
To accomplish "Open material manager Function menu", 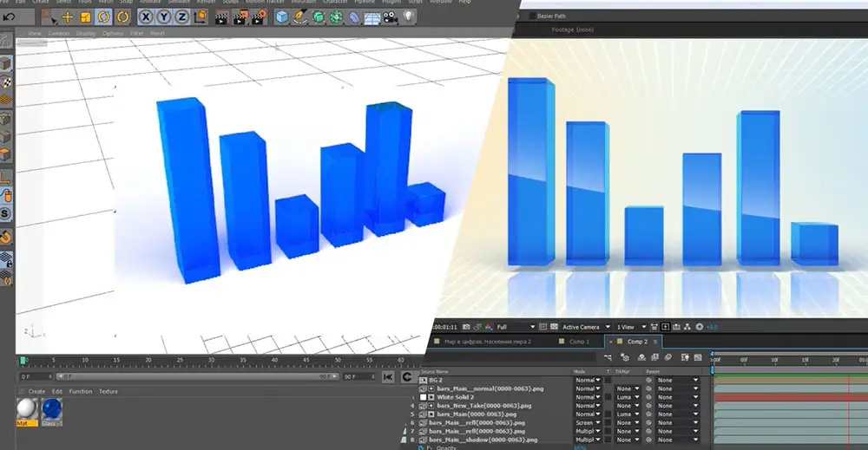I will pos(80,391).
